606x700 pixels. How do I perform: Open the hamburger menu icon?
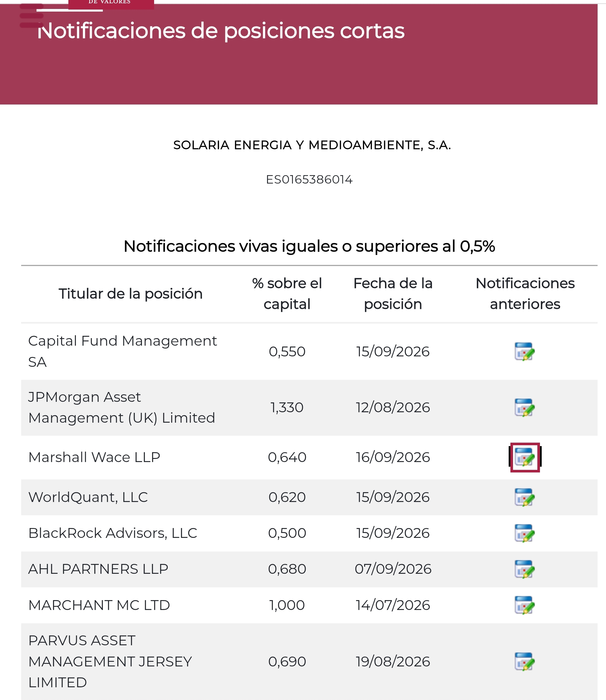32,16
